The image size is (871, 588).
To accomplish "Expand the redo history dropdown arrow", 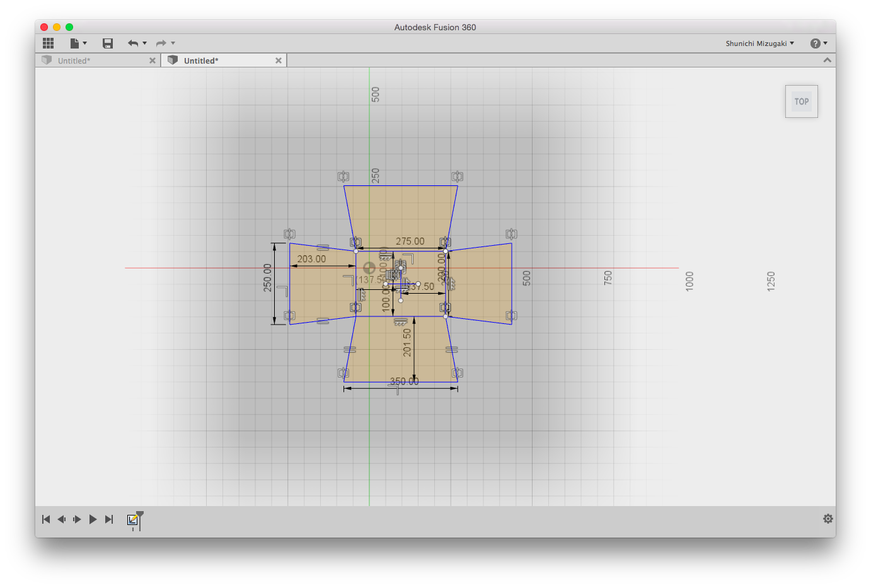I will pyautogui.click(x=173, y=43).
